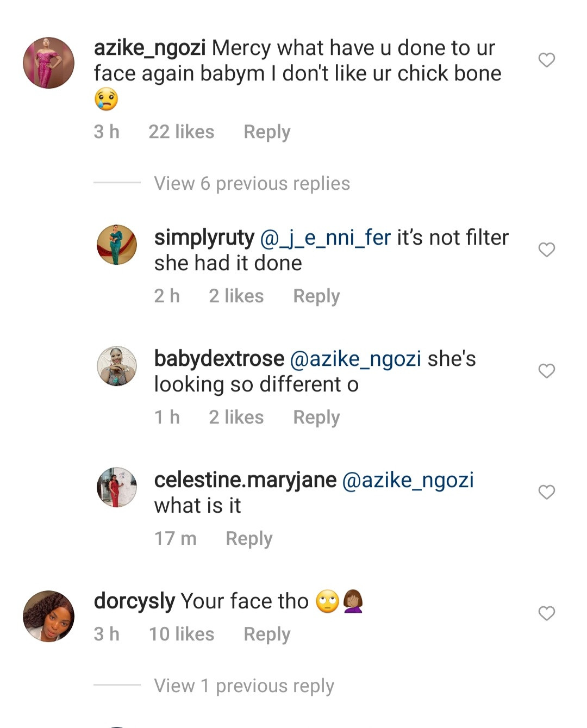
Task: Open babydextrose's avatar
Action: coord(117,366)
